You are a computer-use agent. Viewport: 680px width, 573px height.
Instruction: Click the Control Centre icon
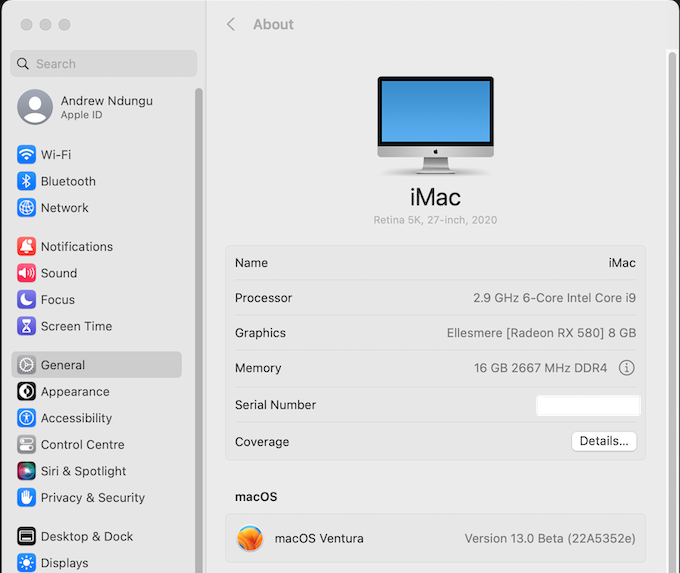tap(26, 445)
